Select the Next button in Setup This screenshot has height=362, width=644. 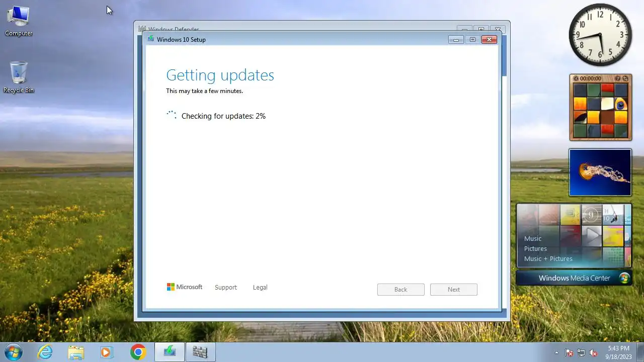click(x=454, y=290)
